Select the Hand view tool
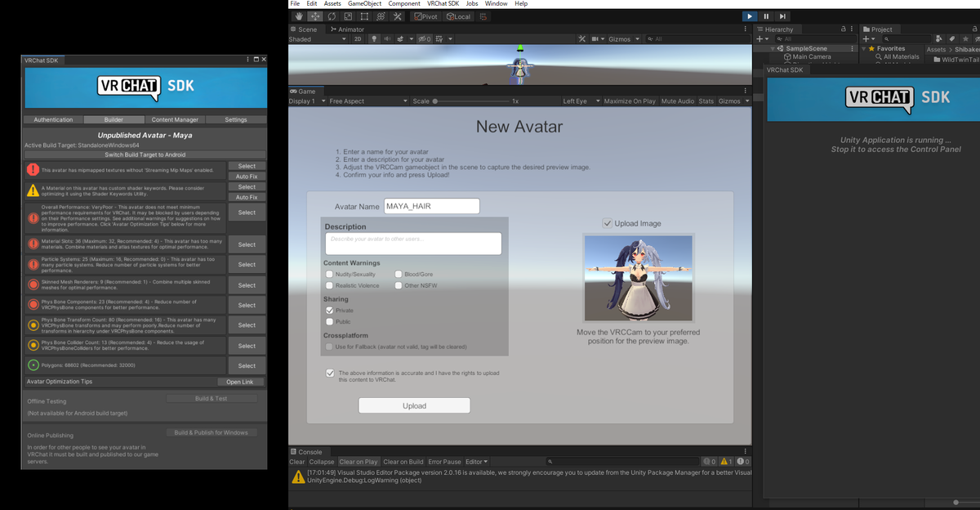This screenshot has height=510, width=980. click(x=298, y=16)
